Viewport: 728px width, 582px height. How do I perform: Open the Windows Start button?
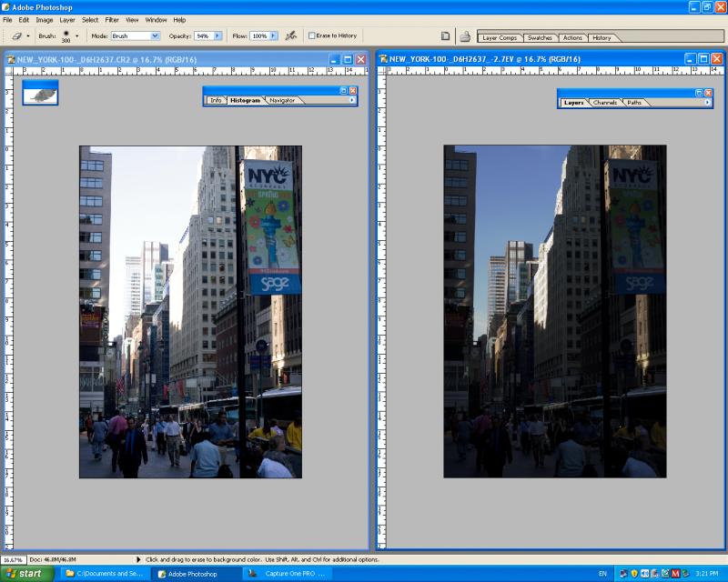(x=27, y=574)
